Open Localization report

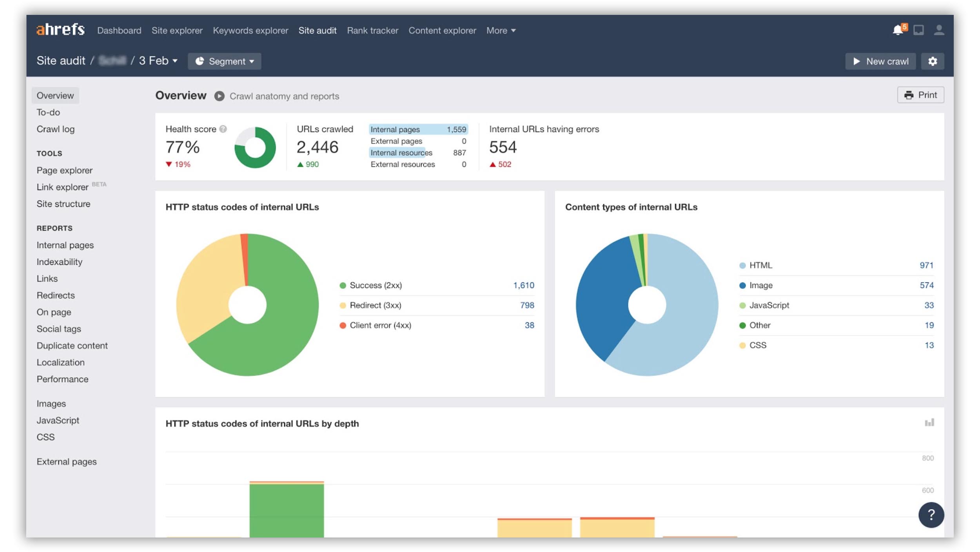61,362
